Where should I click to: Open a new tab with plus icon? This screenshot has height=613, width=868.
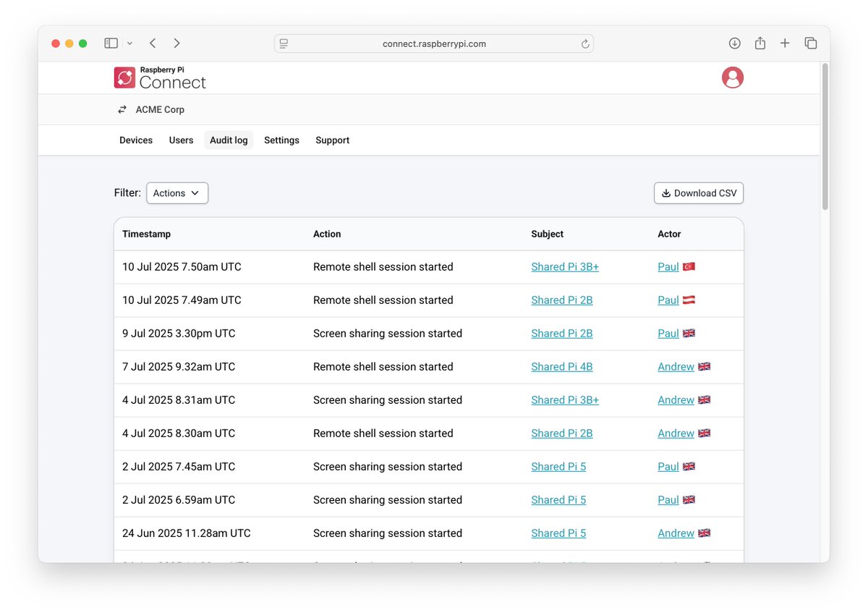point(785,43)
